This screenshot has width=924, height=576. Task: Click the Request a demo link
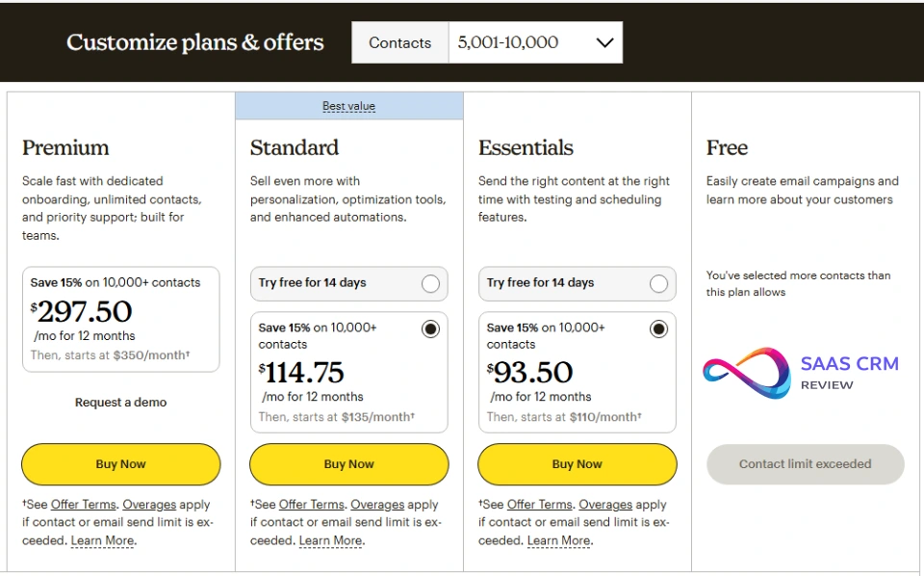tap(120, 403)
